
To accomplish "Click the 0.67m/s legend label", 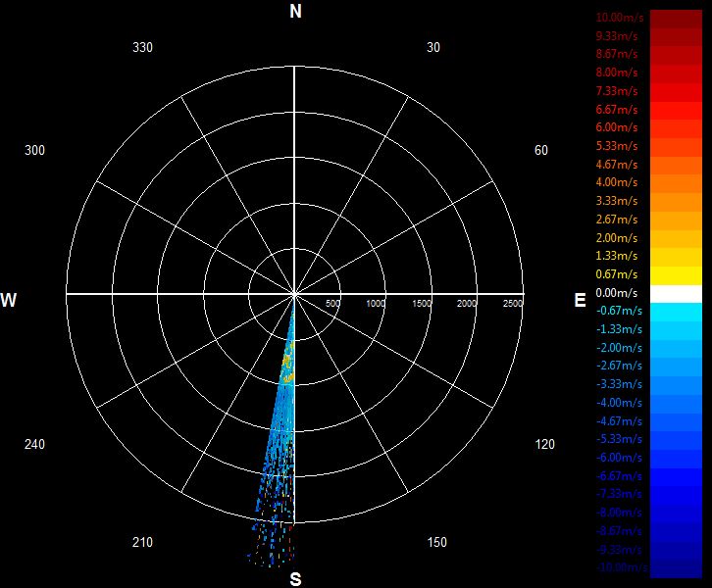I will point(617,274).
